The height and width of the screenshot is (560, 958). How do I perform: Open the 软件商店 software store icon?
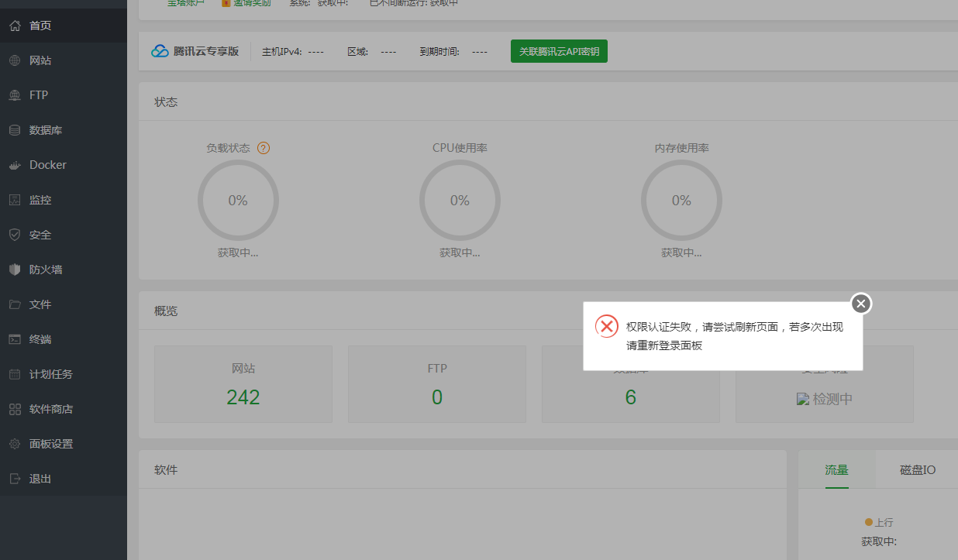(14, 408)
